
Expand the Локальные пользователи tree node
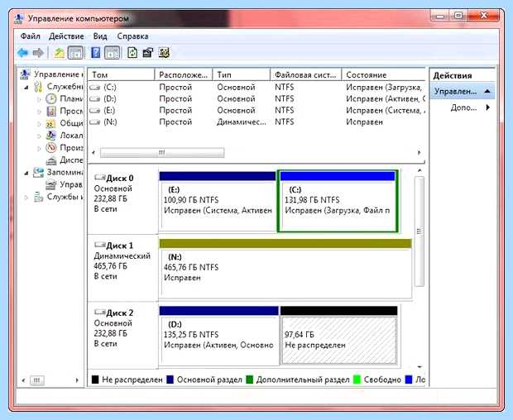pos(39,136)
